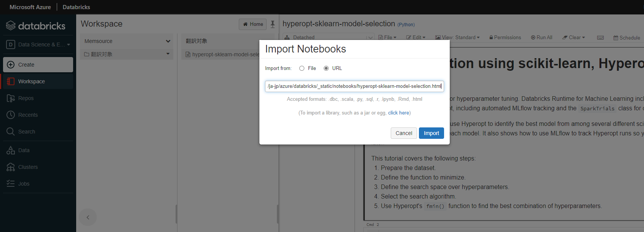This screenshot has height=232, width=644.
Task: Click the Databricks header link
Action: pos(76,7)
